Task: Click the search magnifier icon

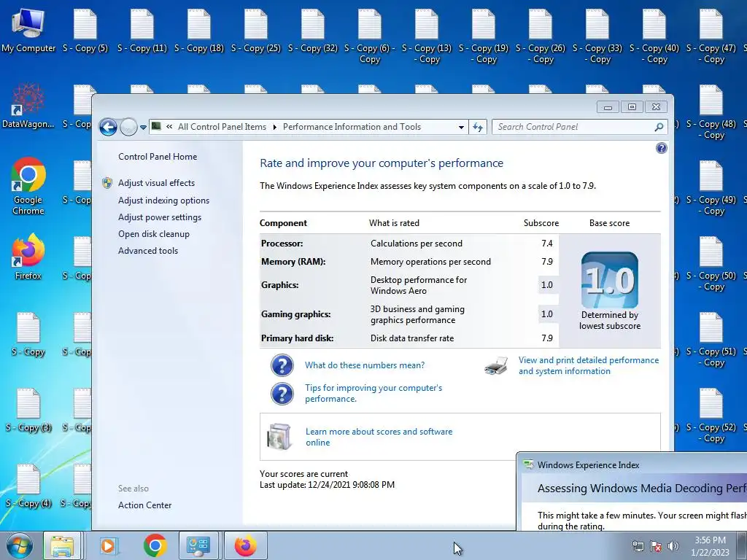Action: pos(659,127)
